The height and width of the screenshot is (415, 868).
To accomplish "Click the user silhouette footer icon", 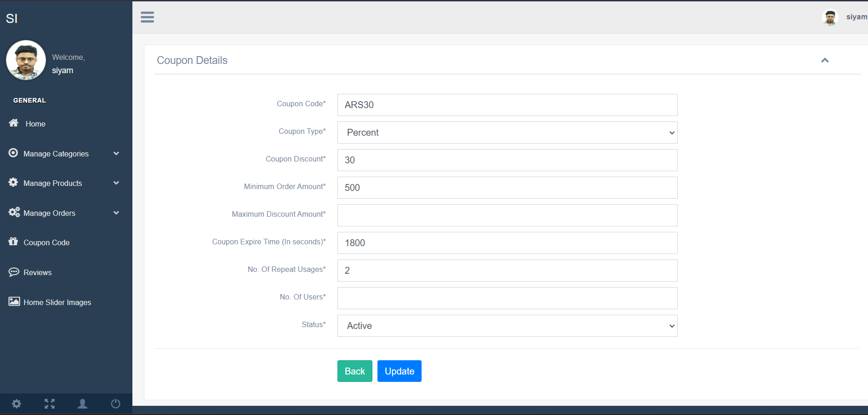I will [83, 404].
